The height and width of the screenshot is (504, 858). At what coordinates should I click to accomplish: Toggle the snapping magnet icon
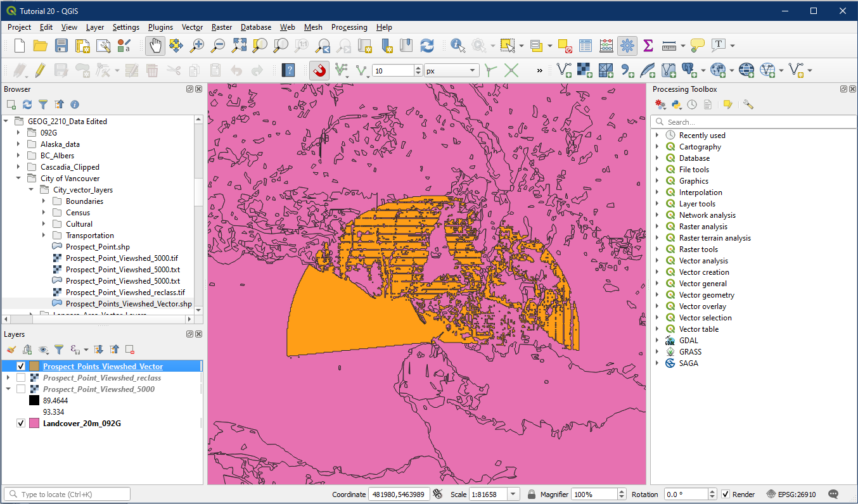(319, 70)
